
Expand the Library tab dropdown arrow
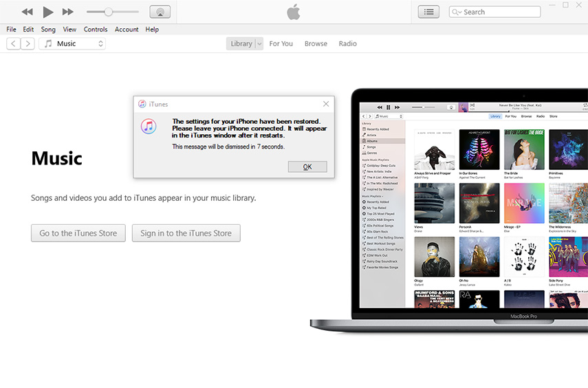(259, 43)
